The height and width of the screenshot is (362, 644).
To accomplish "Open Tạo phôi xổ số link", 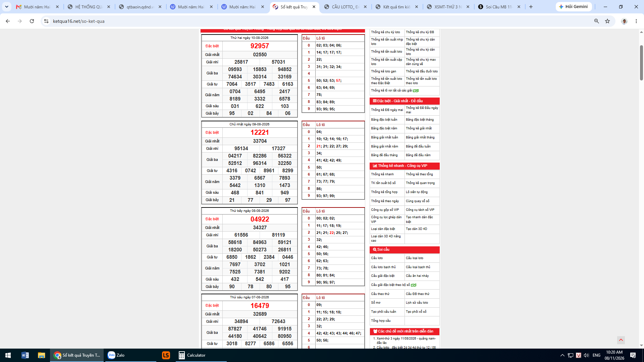I will point(416,312).
